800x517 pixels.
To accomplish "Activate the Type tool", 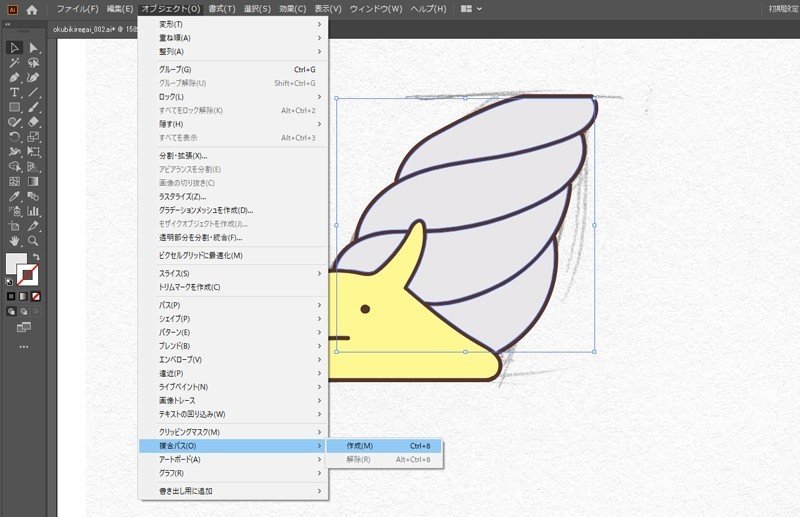I will [x=14, y=92].
